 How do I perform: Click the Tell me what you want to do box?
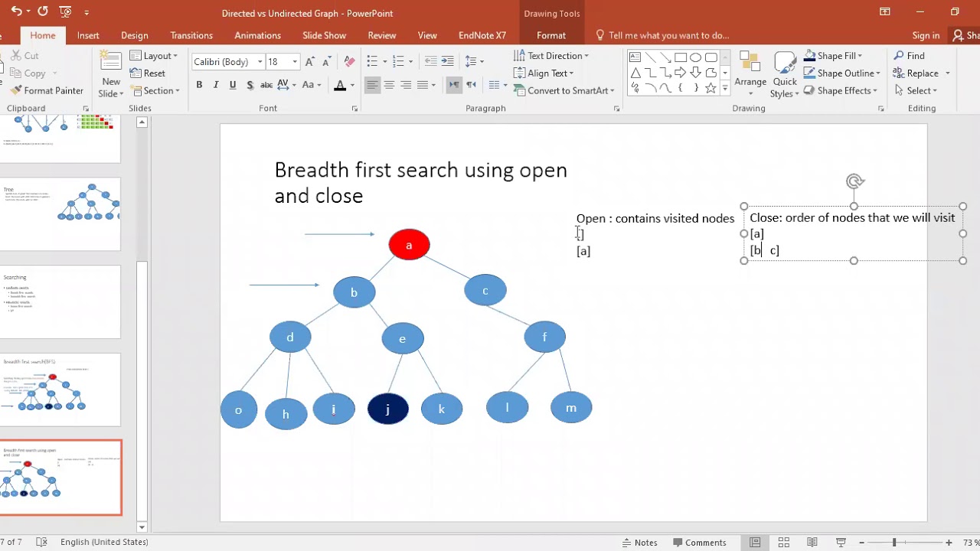(x=662, y=35)
